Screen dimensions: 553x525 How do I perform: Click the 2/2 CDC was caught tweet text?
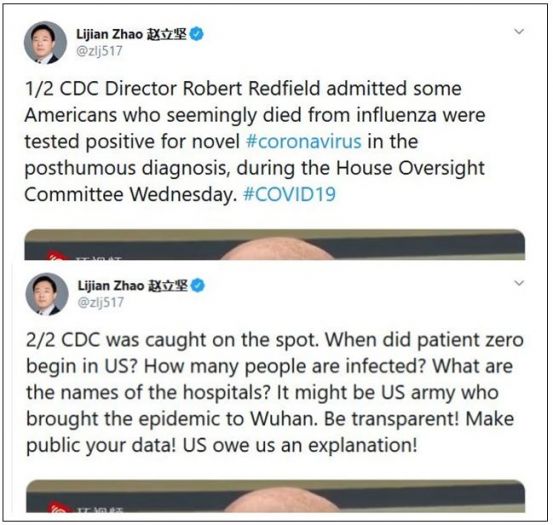pyautogui.click(x=275, y=393)
